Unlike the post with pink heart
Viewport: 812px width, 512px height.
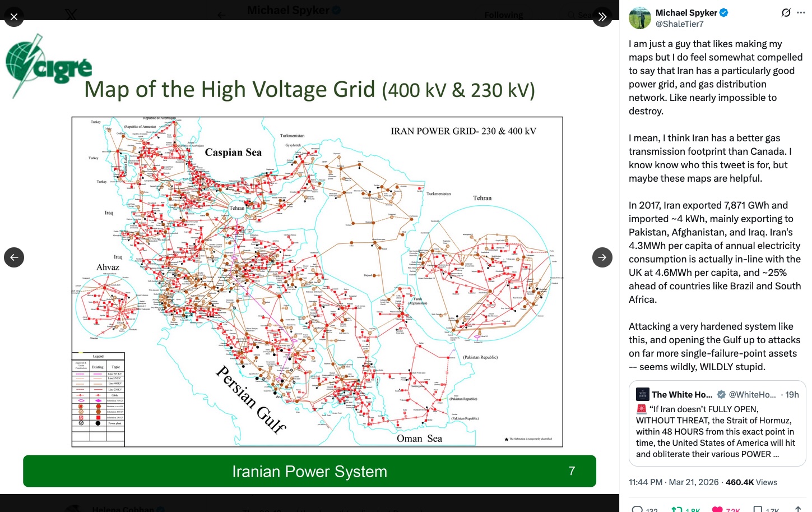[x=717, y=509]
